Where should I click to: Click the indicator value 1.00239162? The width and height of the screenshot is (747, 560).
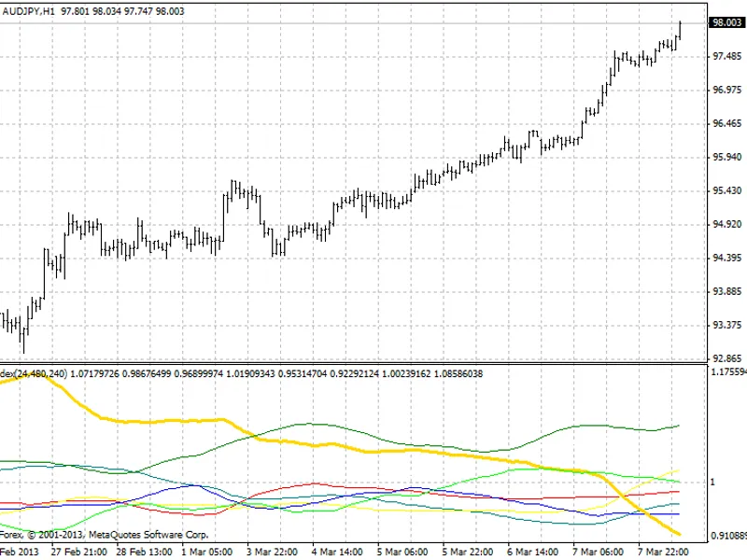(406, 374)
